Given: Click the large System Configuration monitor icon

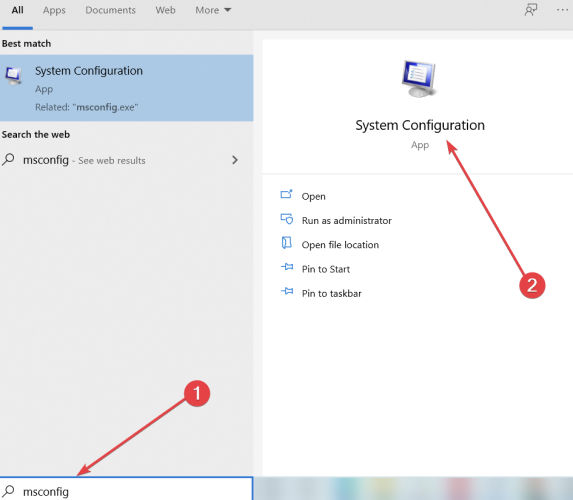Looking at the screenshot, I should coord(419,78).
